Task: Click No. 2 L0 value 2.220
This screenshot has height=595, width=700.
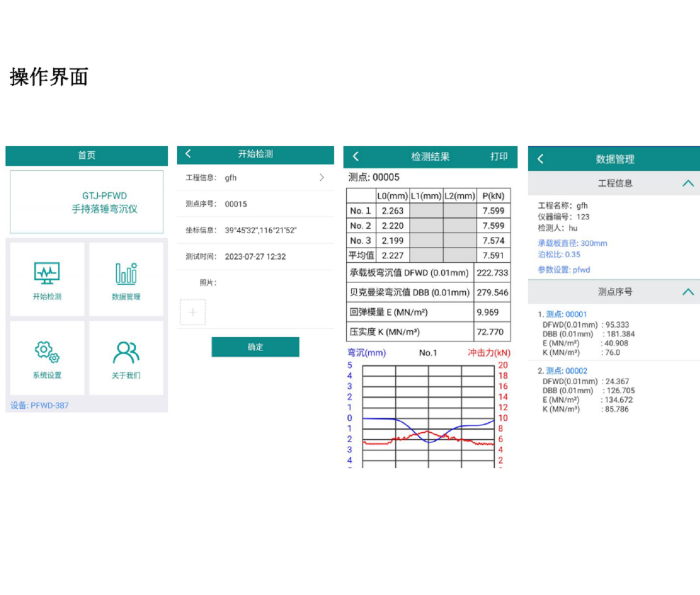Action: 392,226
